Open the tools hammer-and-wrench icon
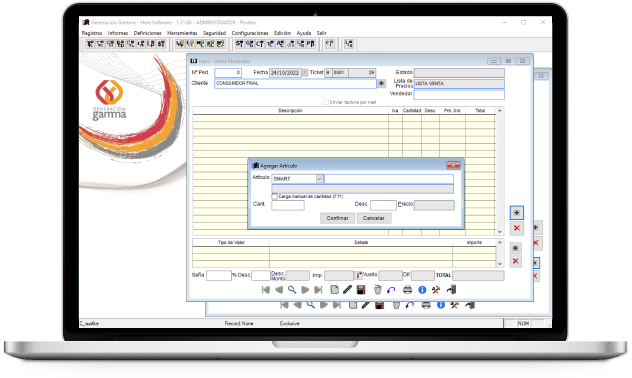This screenshot has width=632, height=378. (436, 290)
